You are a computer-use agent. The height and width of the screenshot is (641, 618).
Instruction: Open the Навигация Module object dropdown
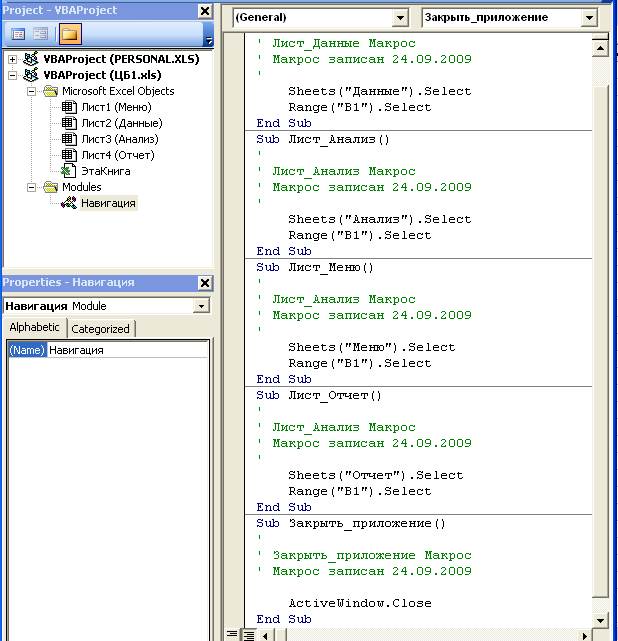tap(201, 306)
